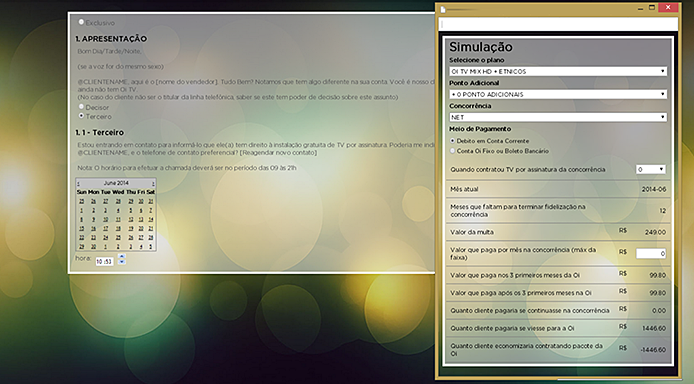Click the document icon in Simulação title bar

click(x=443, y=9)
